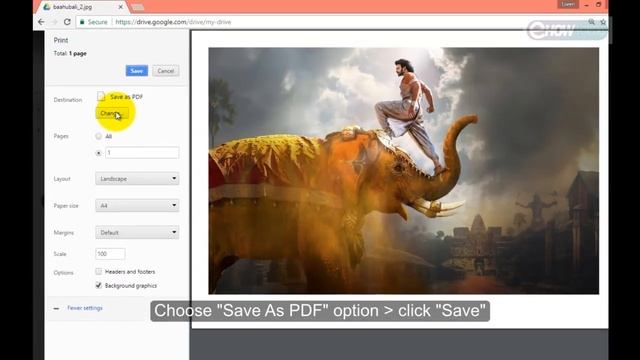This screenshot has height=360, width=640.
Task: Open the Margins dropdown showing Default
Action: (137, 232)
